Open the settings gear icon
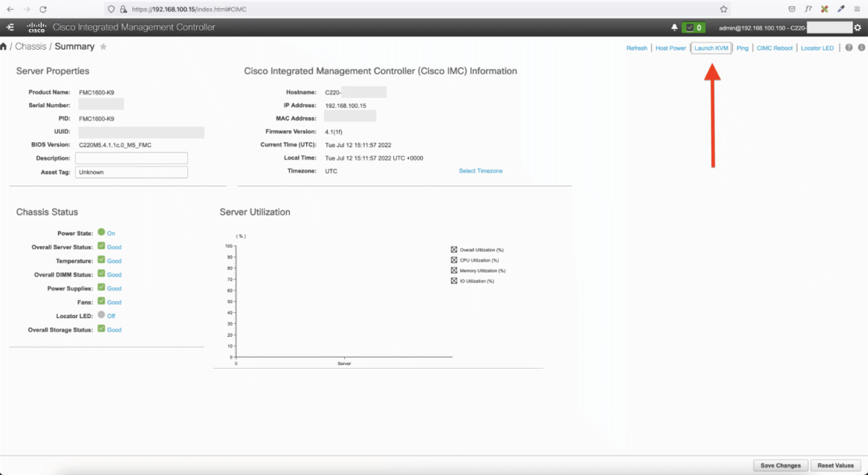Image resolution: width=868 pixels, height=475 pixels. click(859, 27)
